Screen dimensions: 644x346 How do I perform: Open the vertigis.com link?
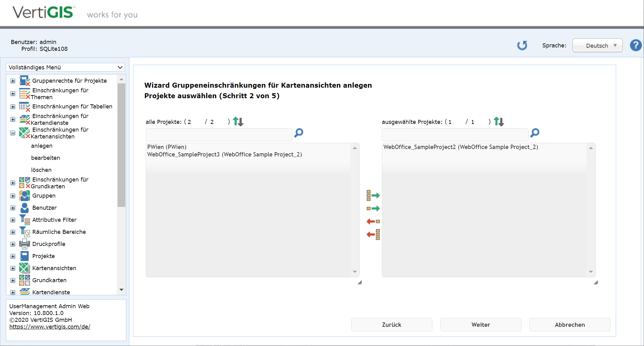pos(50,327)
